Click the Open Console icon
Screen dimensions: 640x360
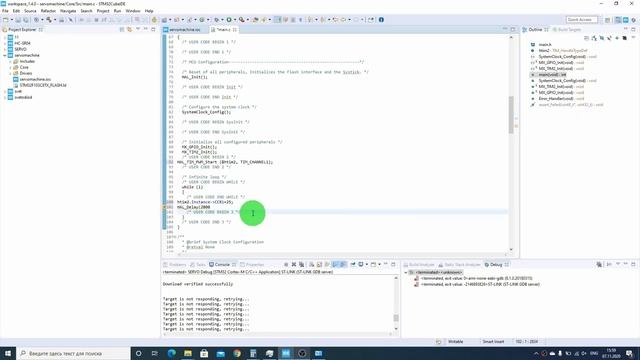pos(373,264)
